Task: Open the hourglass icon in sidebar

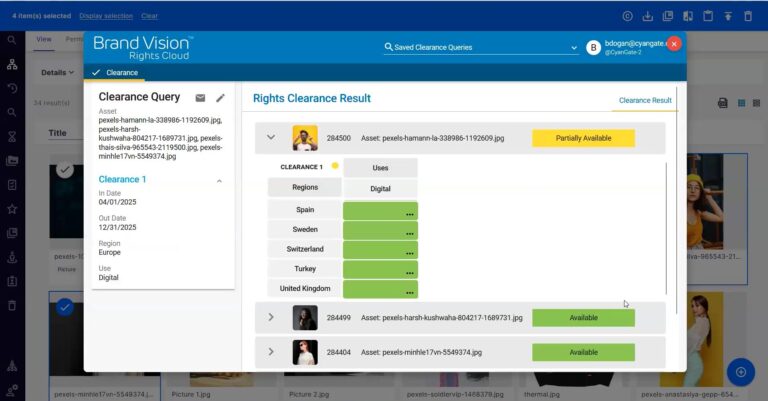Action: 12,137
